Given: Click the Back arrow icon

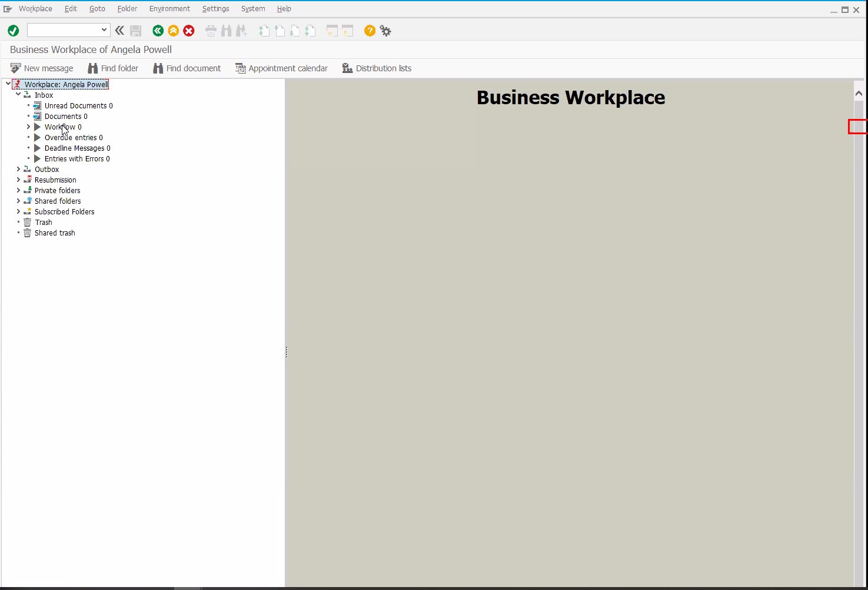Looking at the screenshot, I should pos(158,30).
